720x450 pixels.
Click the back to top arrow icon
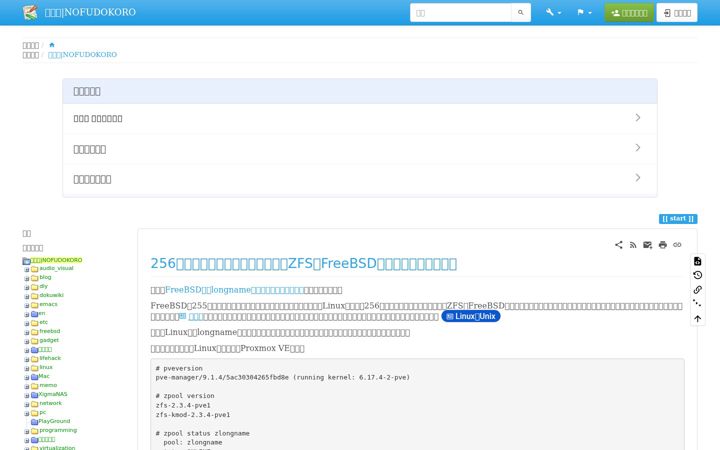pyautogui.click(x=698, y=319)
